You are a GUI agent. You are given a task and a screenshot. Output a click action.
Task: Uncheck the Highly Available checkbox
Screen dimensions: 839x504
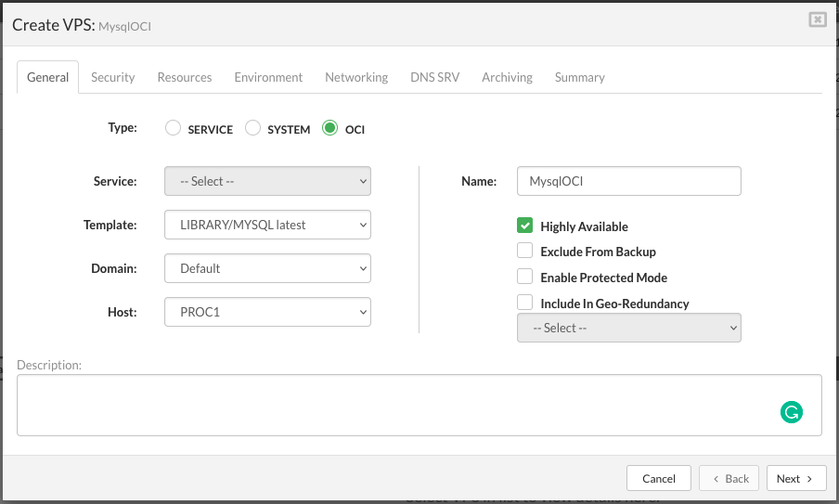(525, 226)
